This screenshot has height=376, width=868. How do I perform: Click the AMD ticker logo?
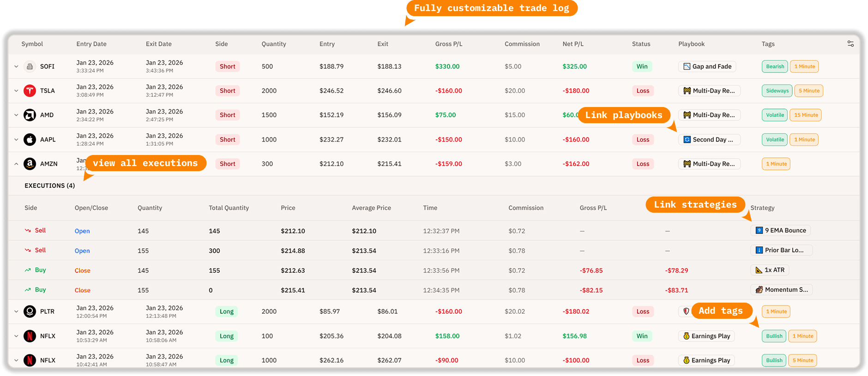coord(30,115)
